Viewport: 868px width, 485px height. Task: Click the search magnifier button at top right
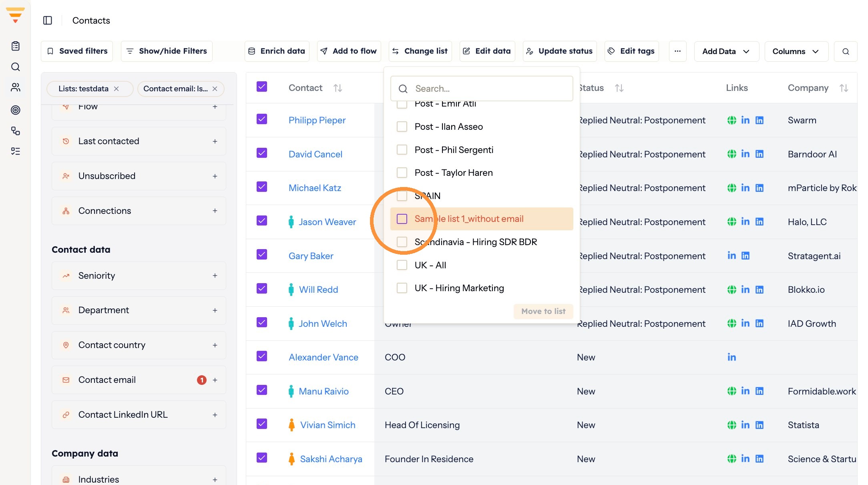846,51
